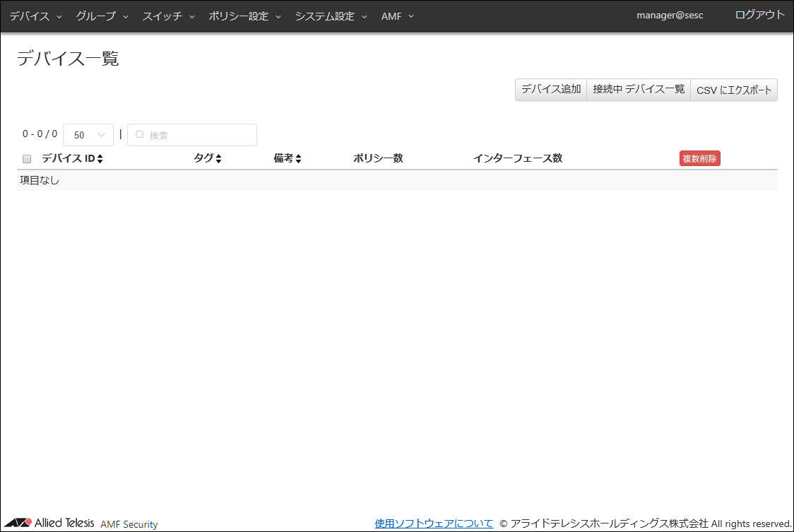Click the デバイス ID sort arrows icon

pos(100,159)
